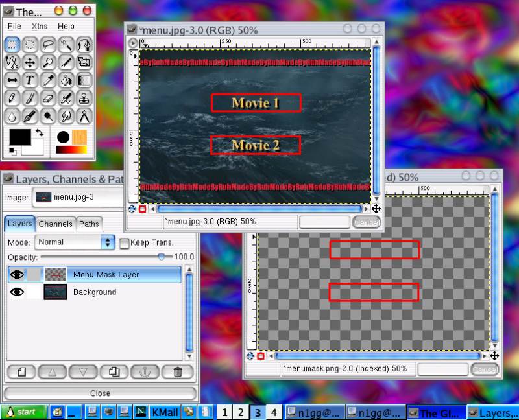Open menu.jpg window popup menu triangle
Screen dimensions: 519x420
(133, 43)
